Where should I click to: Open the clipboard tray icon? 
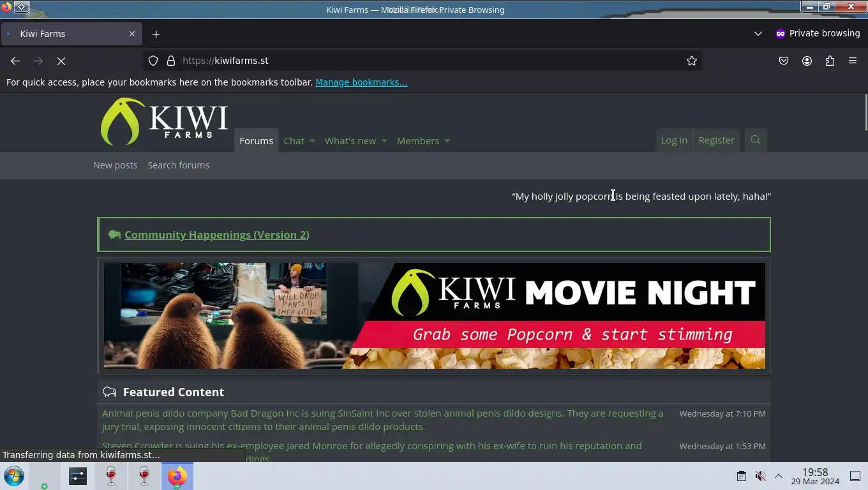741,476
